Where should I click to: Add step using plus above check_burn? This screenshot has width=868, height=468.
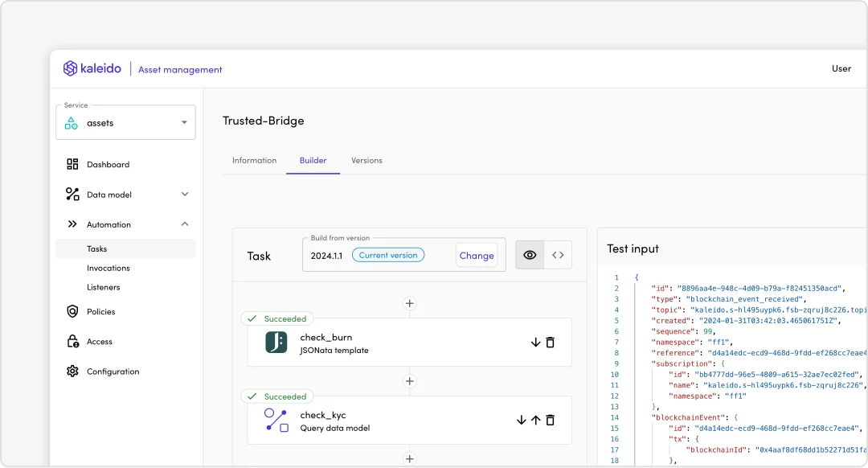tap(410, 303)
